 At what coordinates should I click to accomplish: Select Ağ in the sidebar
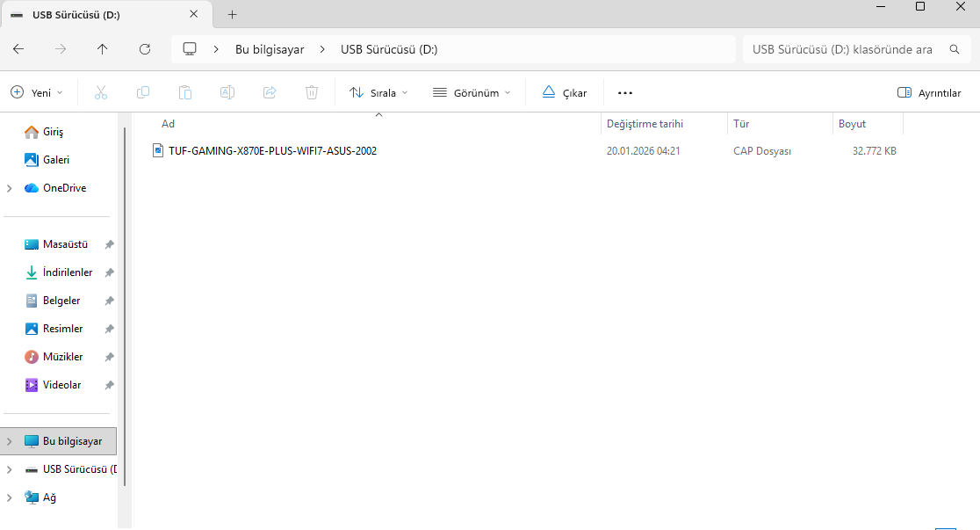pos(49,497)
